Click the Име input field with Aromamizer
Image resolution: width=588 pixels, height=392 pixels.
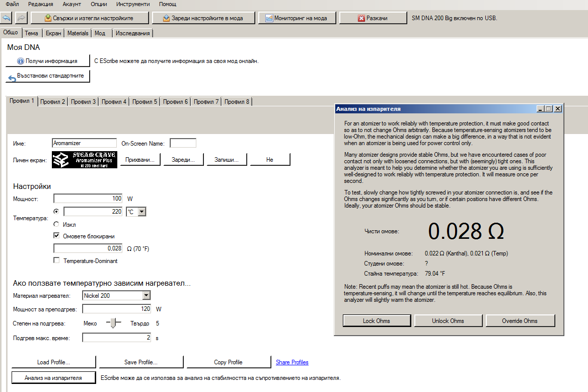[84, 144]
